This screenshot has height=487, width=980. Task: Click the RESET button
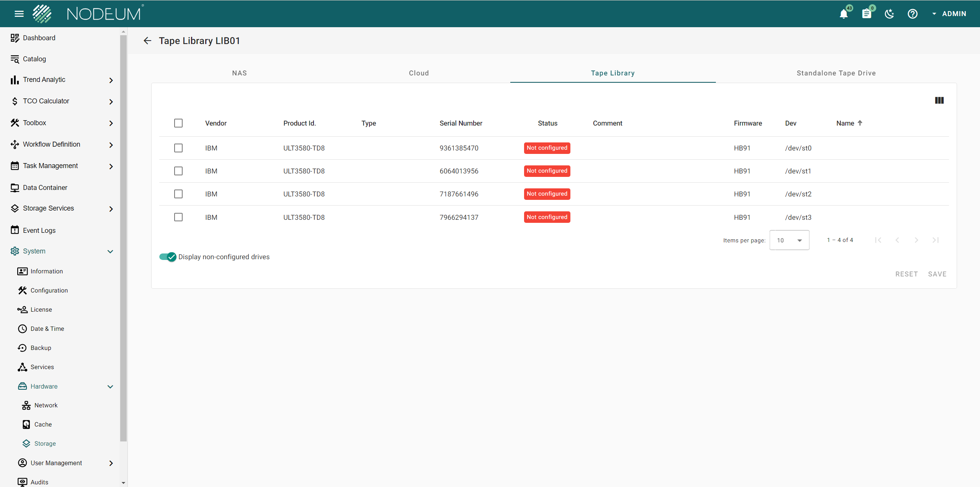(906, 274)
